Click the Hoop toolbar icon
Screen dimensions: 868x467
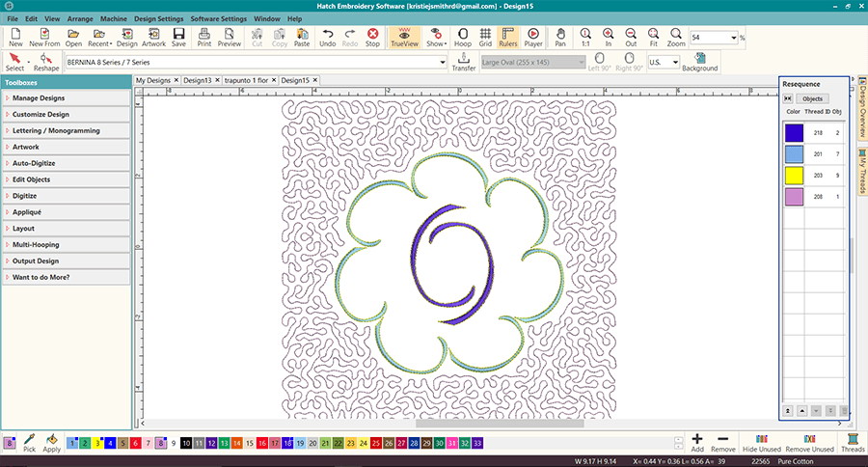(462, 38)
